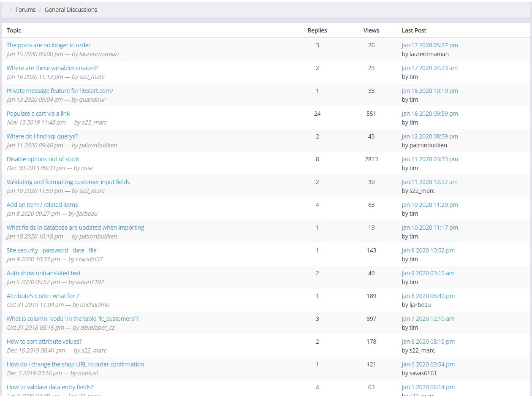532x396 pixels.
Task: Open 'Disable options out of stock' thread
Action: [43, 159]
